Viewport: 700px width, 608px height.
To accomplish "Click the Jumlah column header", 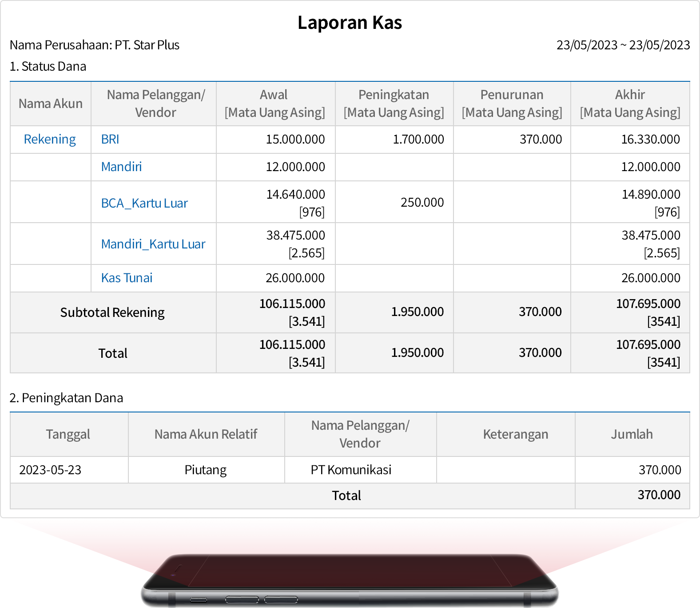I will [632, 434].
